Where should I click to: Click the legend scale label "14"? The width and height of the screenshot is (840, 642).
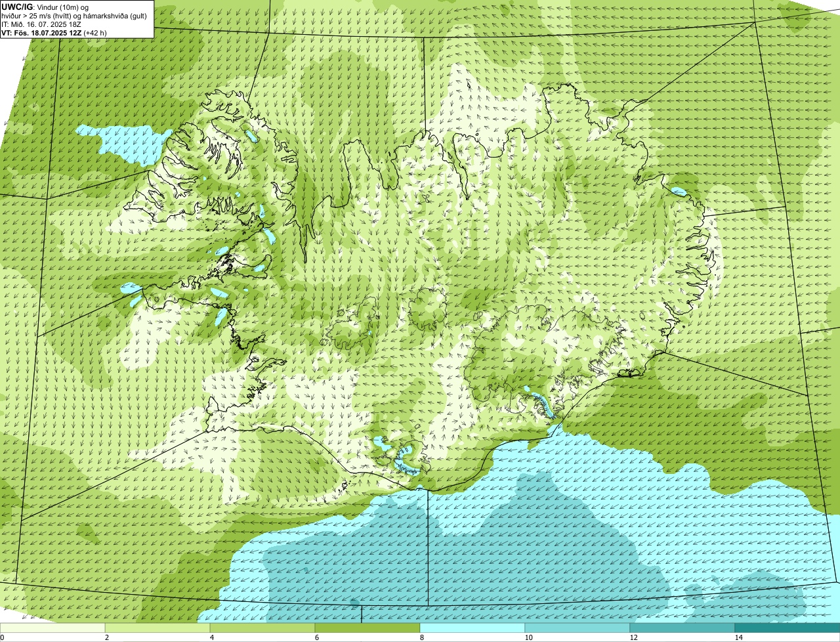(x=738, y=637)
